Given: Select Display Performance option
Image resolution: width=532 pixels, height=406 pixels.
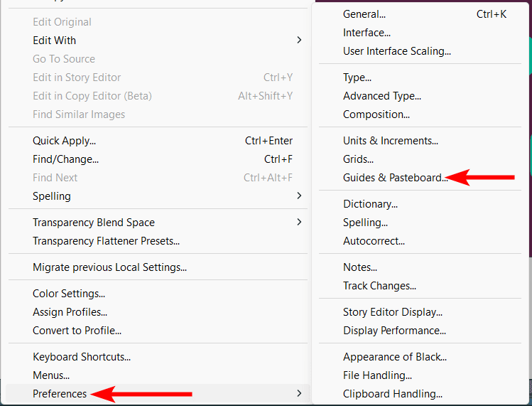Looking at the screenshot, I should 394,331.
